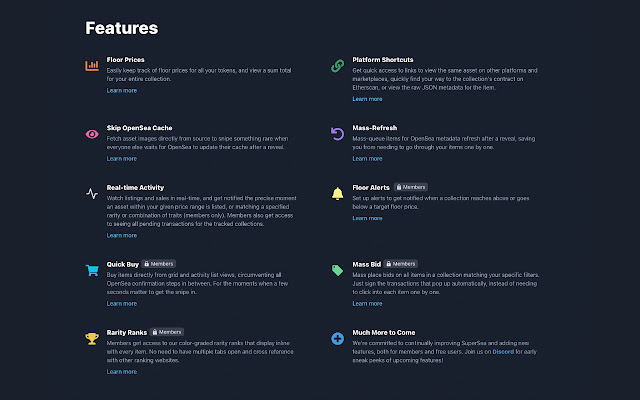Follow Learn more under Real-time Activity

point(122,236)
